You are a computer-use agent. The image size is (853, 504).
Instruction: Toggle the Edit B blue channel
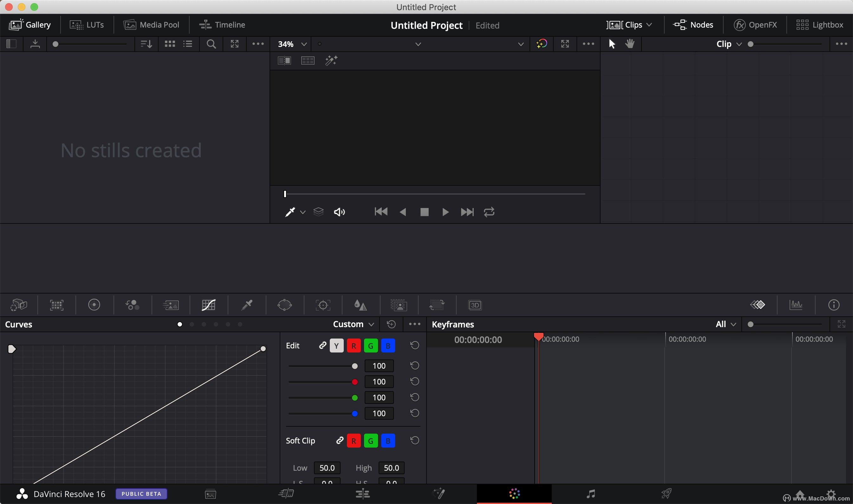click(x=388, y=346)
